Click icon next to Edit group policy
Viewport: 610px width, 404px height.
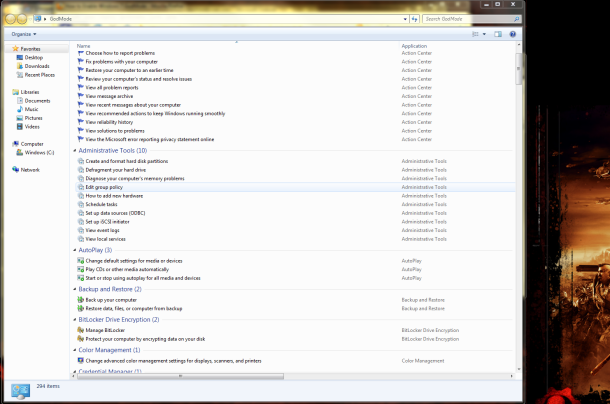click(81, 187)
